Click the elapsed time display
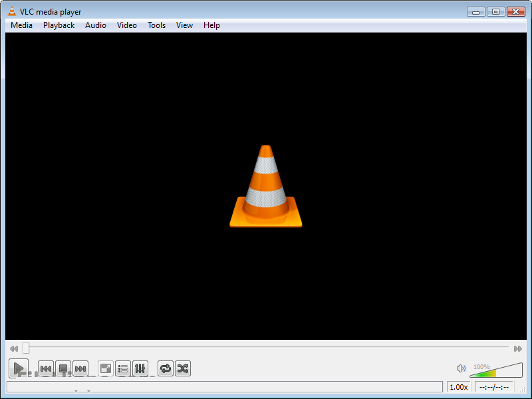Screen dimensions: 532x399 (x=493, y=387)
